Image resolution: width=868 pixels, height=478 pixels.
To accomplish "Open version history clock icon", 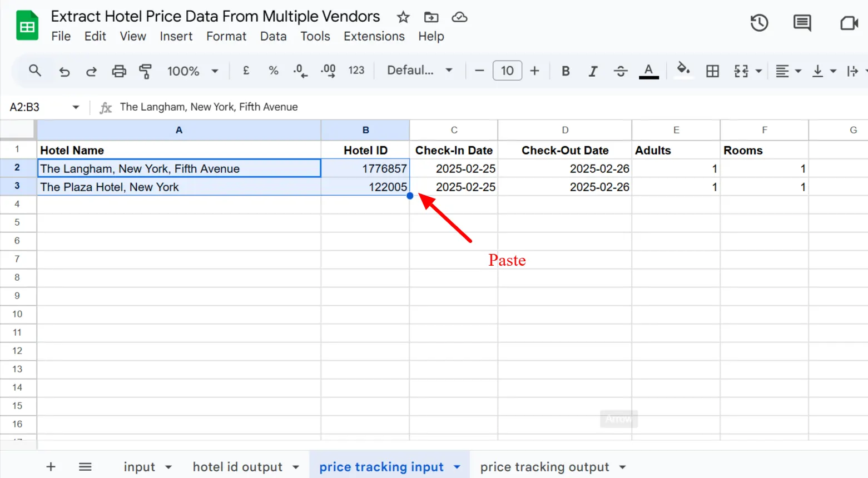I will pos(759,23).
